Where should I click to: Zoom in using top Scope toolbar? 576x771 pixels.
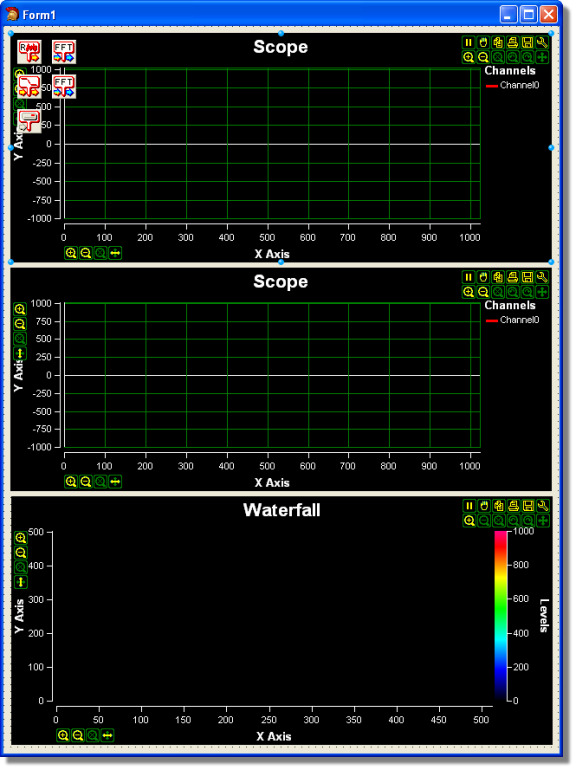tap(469, 58)
